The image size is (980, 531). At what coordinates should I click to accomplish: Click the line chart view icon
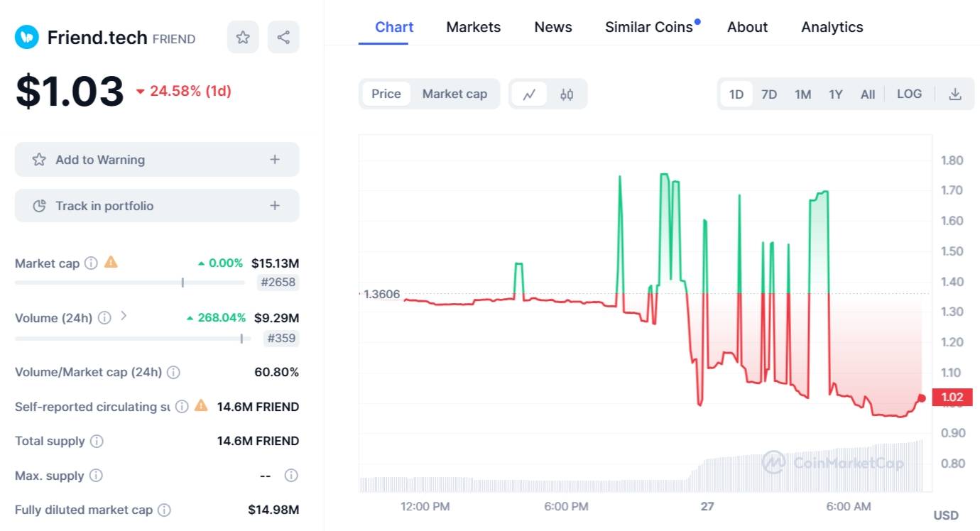[529, 94]
